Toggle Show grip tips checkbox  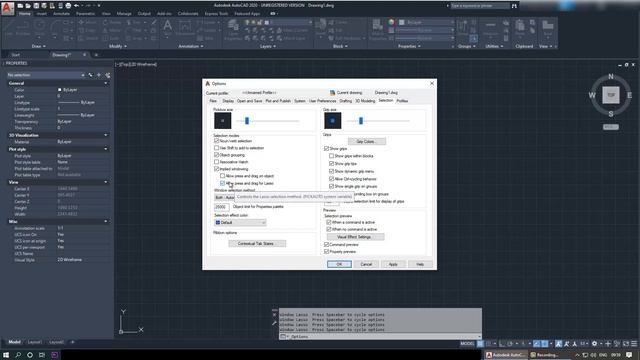click(331, 164)
